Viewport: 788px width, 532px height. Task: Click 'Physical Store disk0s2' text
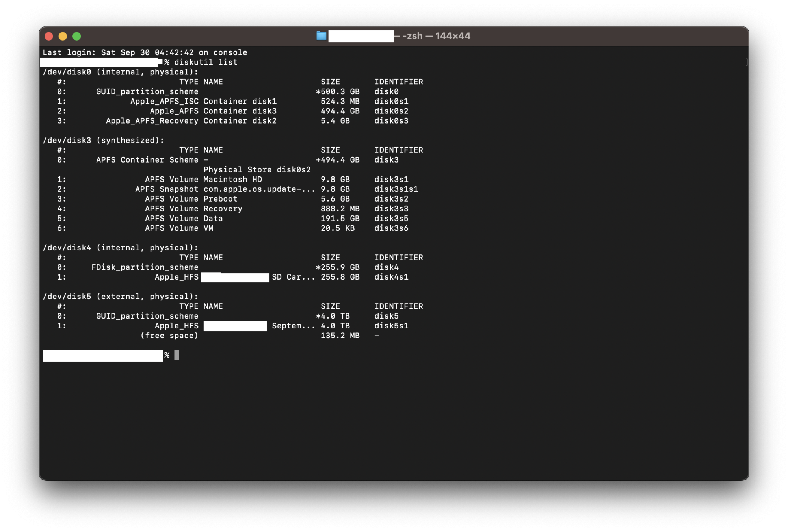coord(257,170)
